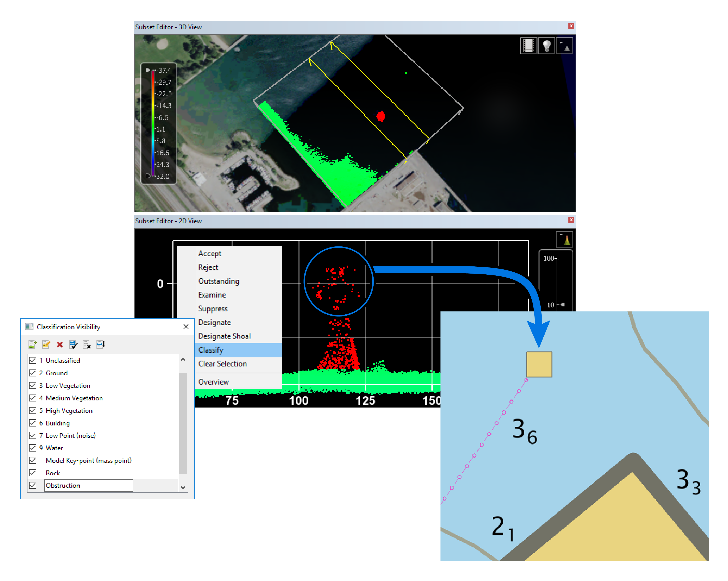Click the uncheck all classifications icon

pyautogui.click(x=87, y=344)
